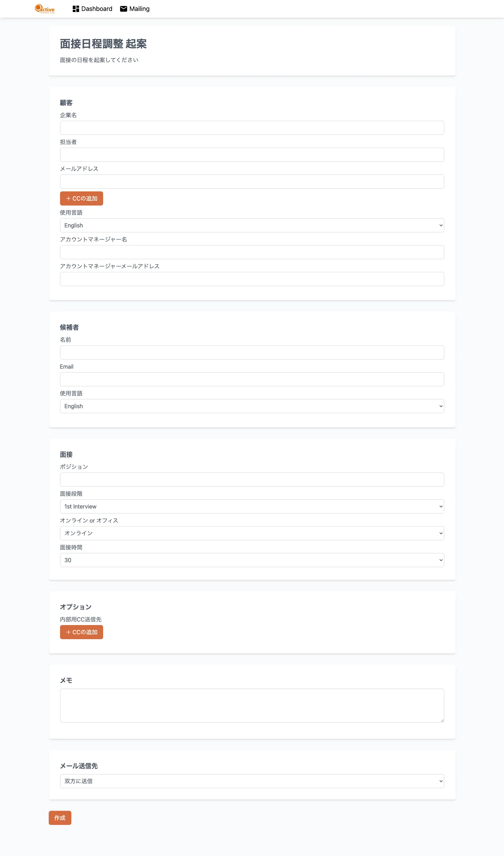Image resolution: width=504 pixels, height=856 pixels.
Task: Click the Mailing envelope icon
Action: point(124,9)
